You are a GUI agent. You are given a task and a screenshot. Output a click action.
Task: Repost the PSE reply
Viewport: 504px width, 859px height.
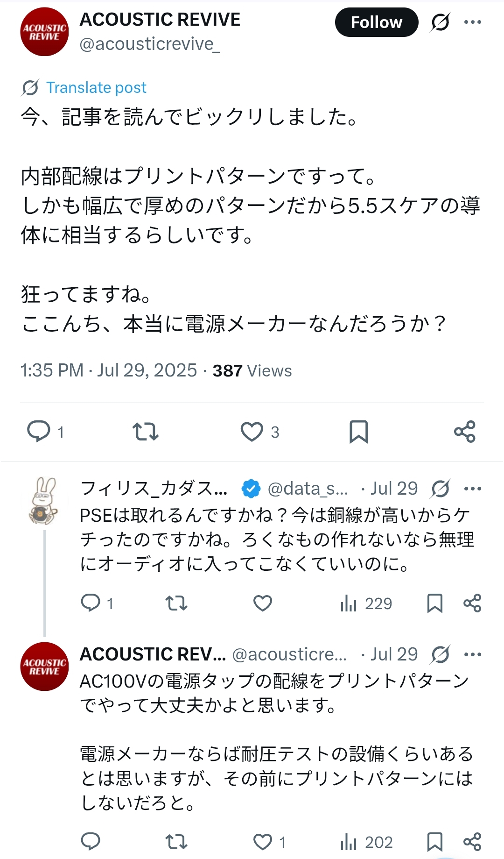pyautogui.click(x=176, y=603)
